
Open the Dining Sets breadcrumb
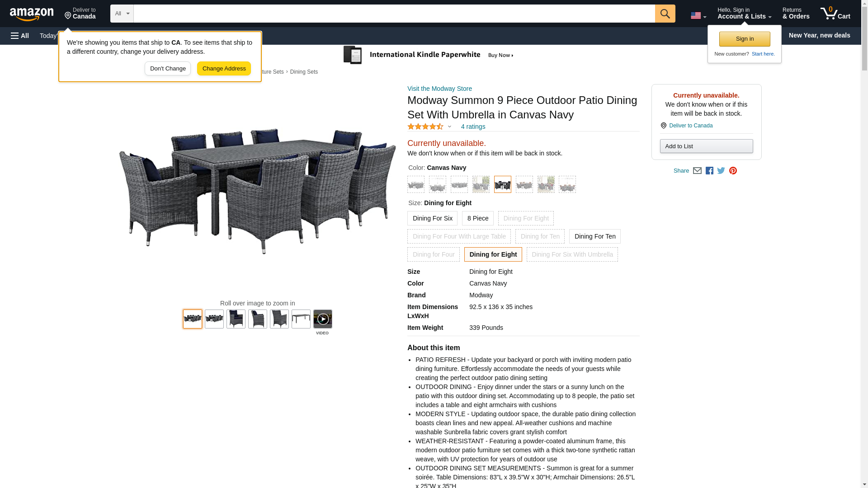click(x=304, y=72)
